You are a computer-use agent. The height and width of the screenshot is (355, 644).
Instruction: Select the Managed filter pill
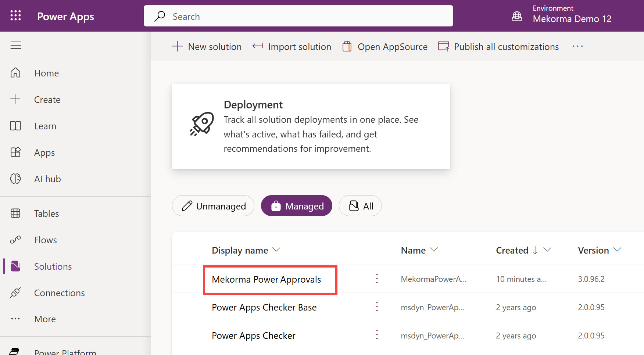297,206
